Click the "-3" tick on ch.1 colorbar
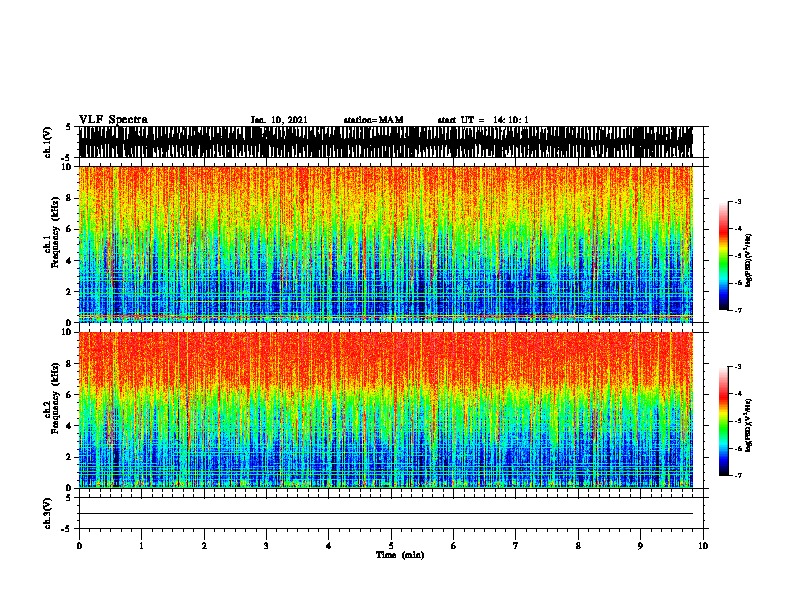 pos(738,202)
